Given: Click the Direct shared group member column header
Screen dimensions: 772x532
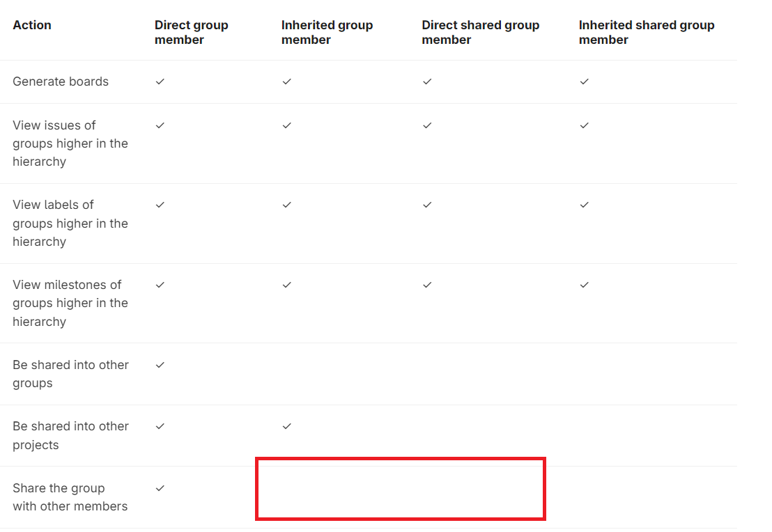Looking at the screenshot, I should [480, 33].
